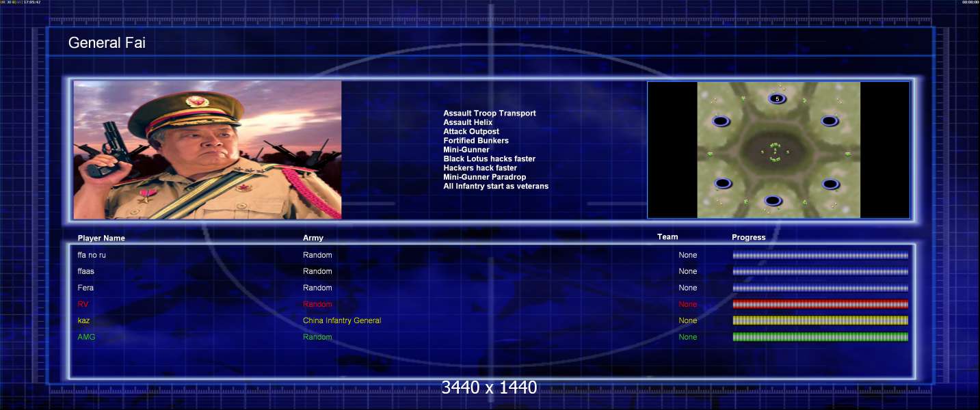Select the lower-left start position marker on map
This screenshot has width=980, height=410.
click(x=724, y=183)
